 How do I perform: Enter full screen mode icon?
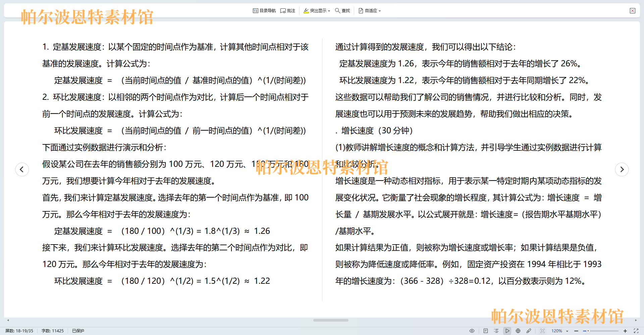pyautogui.click(x=636, y=331)
